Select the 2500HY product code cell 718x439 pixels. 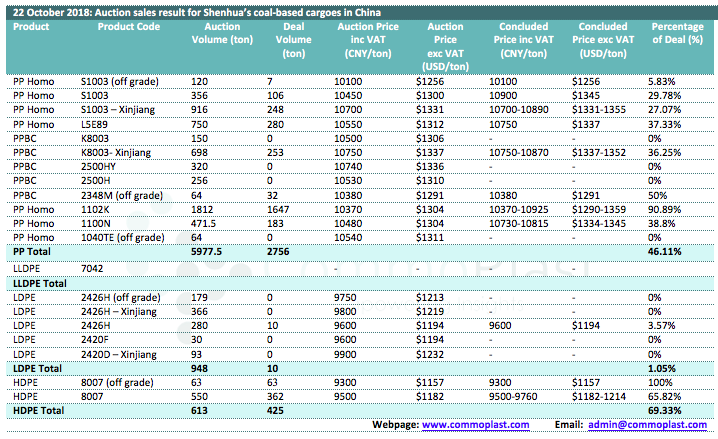click(99, 164)
